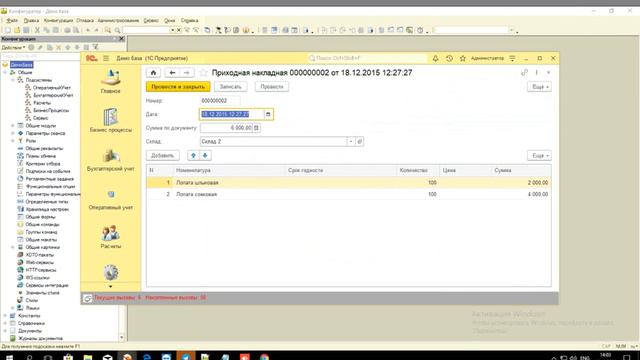Select Журналы документов in tree
This screenshot has width=640, height=360.
40,338
